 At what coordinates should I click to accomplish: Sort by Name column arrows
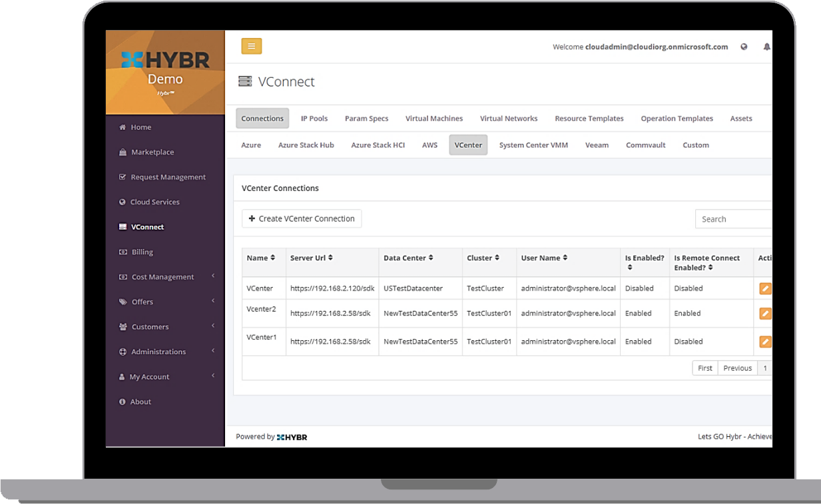click(273, 258)
